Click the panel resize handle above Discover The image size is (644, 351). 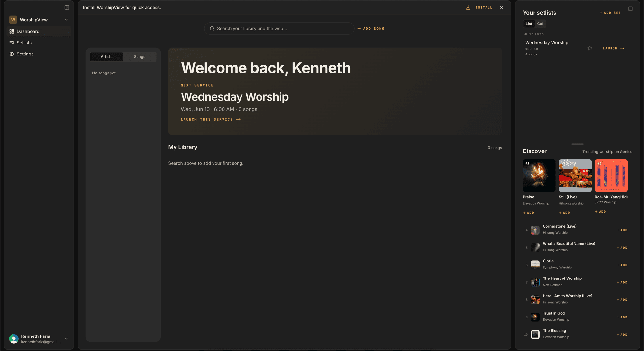point(577,144)
